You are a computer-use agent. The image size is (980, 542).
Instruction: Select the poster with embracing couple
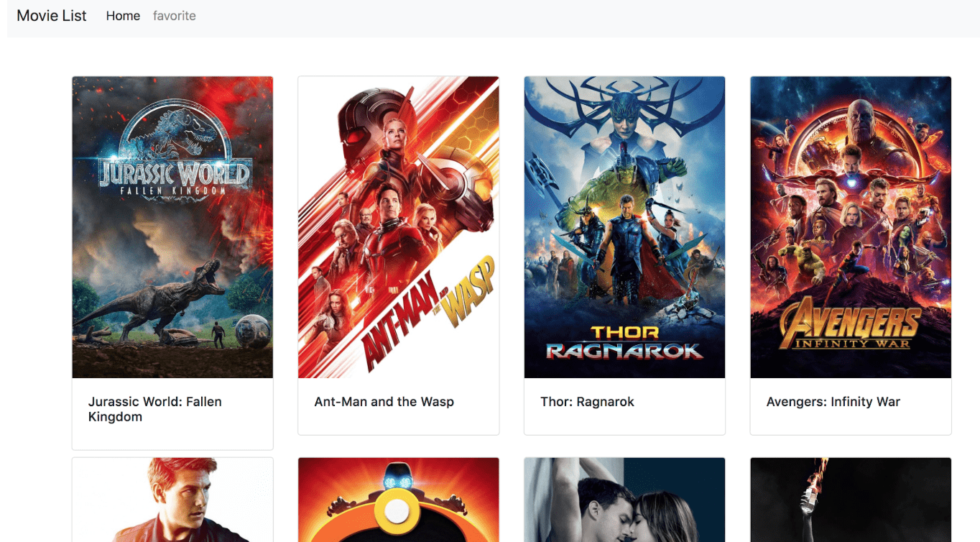pyautogui.click(x=624, y=500)
